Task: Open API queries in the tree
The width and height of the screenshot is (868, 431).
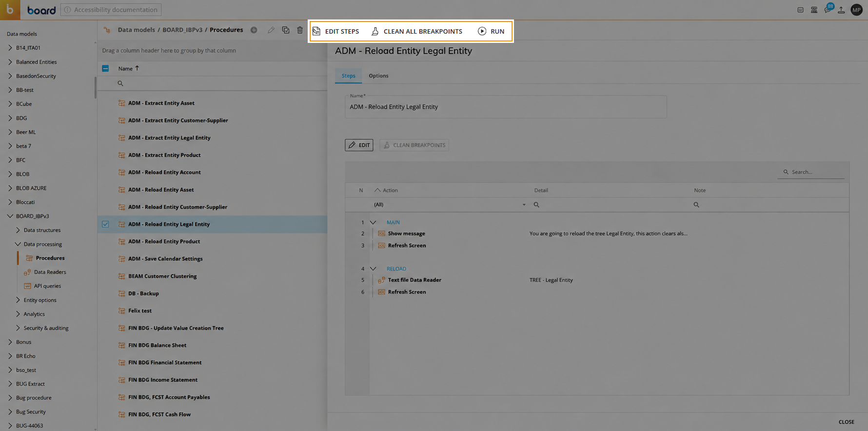Action: pyautogui.click(x=47, y=286)
